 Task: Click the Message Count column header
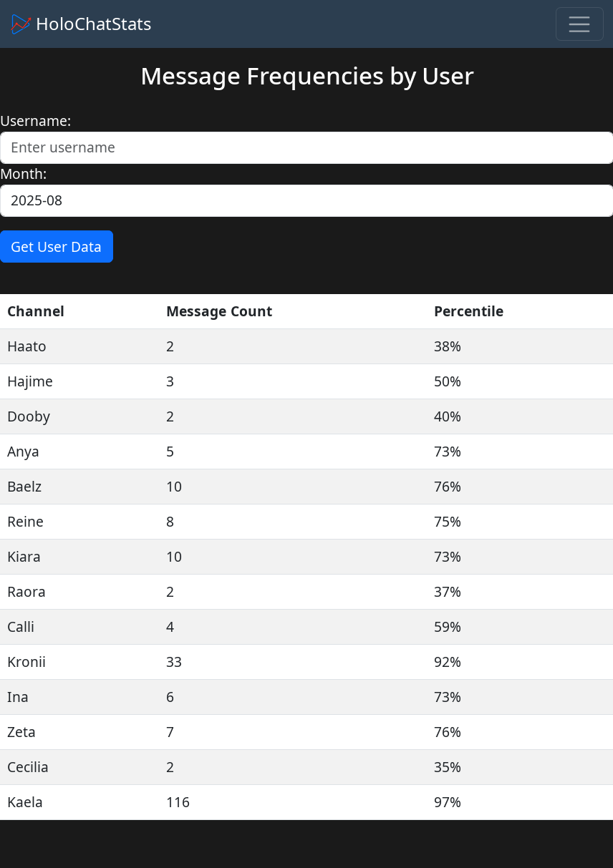click(219, 311)
